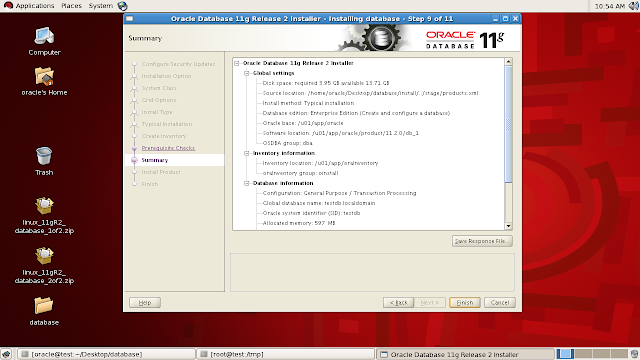Screen dimensions: 640x360
Task: Open the Applications menu
Action: point(35,6)
